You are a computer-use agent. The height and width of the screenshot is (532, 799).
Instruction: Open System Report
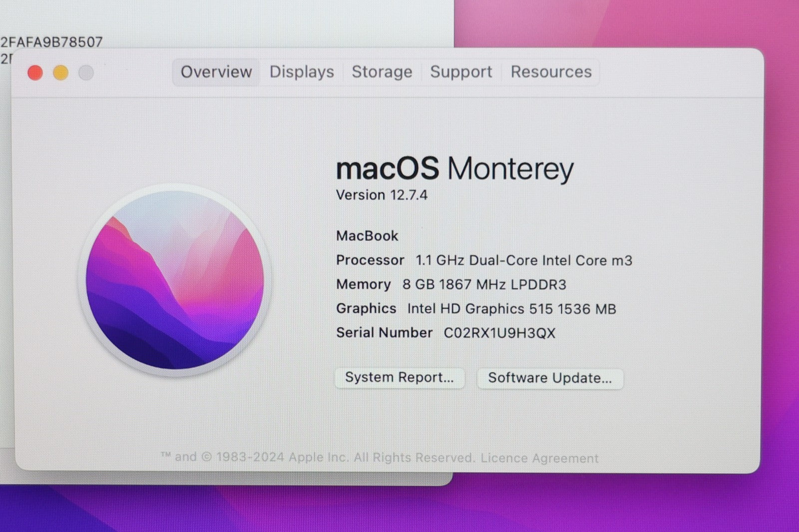coord(399,378)
